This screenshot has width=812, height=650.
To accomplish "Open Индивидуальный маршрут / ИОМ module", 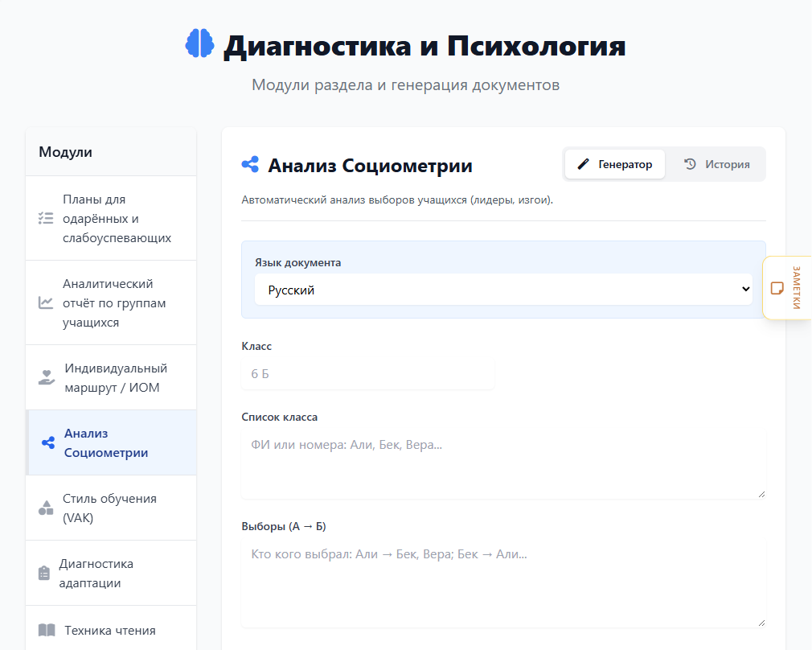I will pos(111,377).
